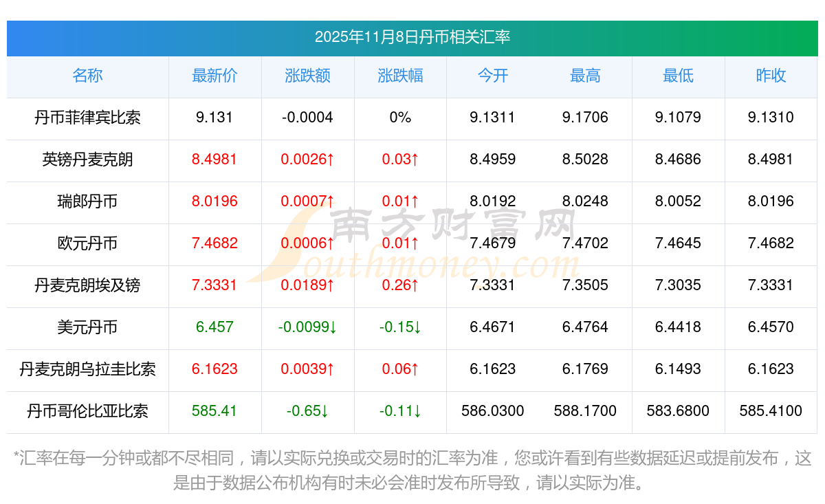Click low value 7.3035

point(678,285)
